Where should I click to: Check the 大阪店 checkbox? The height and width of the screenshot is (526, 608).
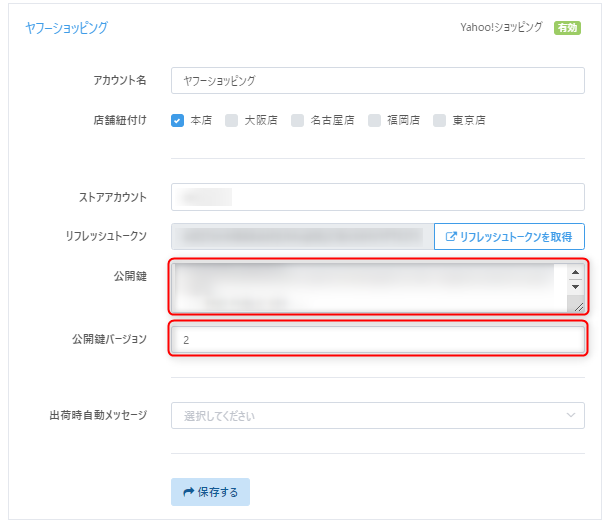pos(231,120)
